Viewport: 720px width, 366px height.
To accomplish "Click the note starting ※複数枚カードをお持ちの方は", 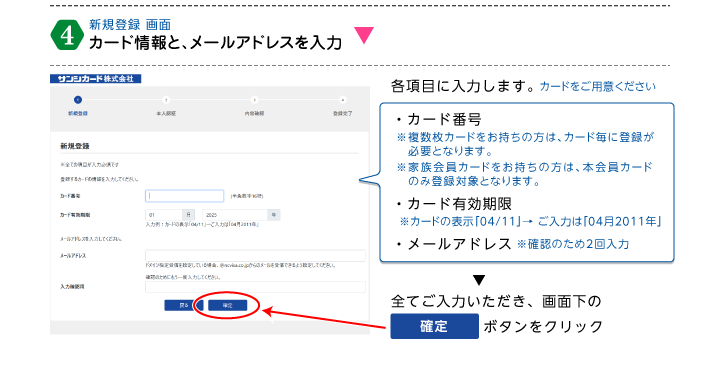I will pos(525,144).
